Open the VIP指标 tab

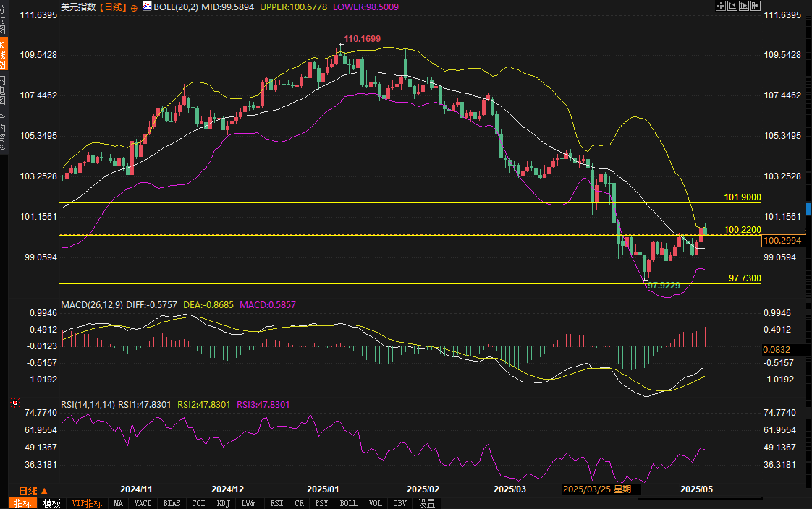pos(87,503)
